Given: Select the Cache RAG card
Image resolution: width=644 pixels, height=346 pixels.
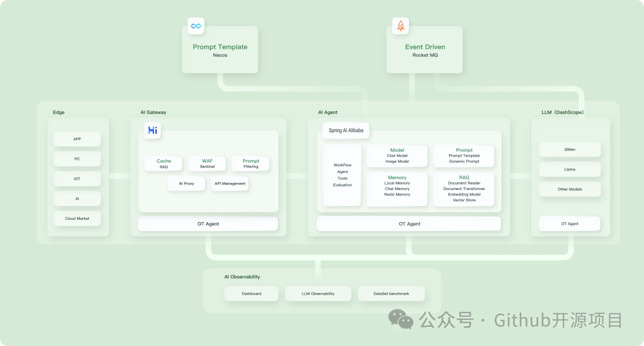Looking at the screenshot, I should pos(163,164).
